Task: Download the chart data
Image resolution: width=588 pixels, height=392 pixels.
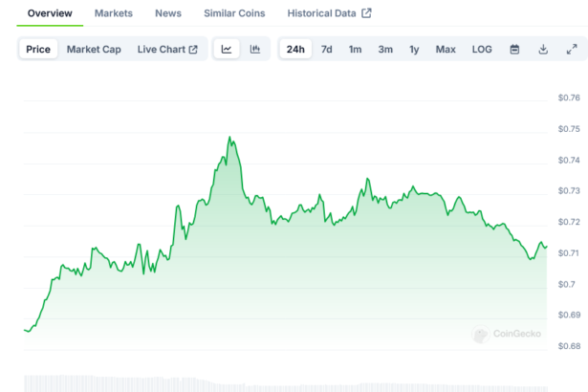Action: click(543, 49)
